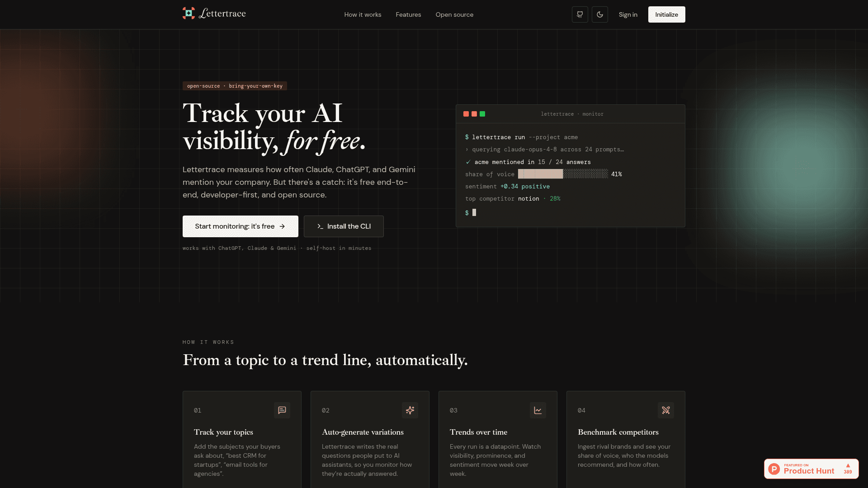Click the HOW IT WORKS section label
The height and width of the screenshot is (488, 868).
(x=208, y=342)
